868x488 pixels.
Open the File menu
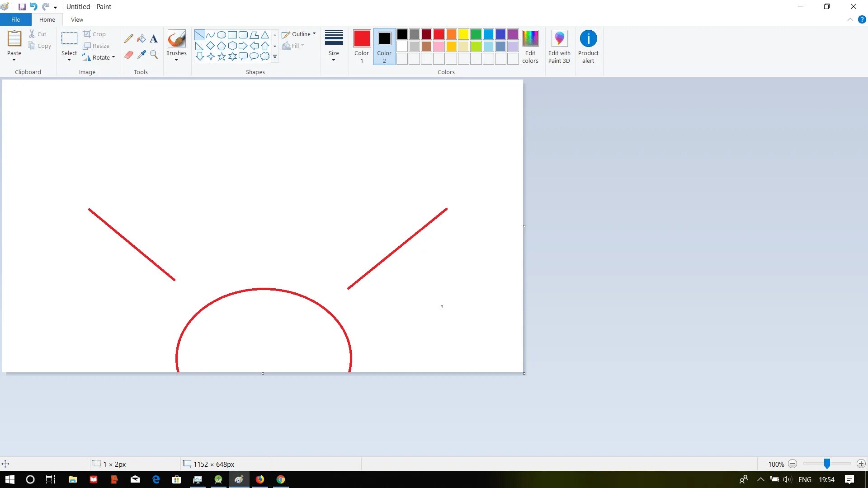click(x=15, y=19)
